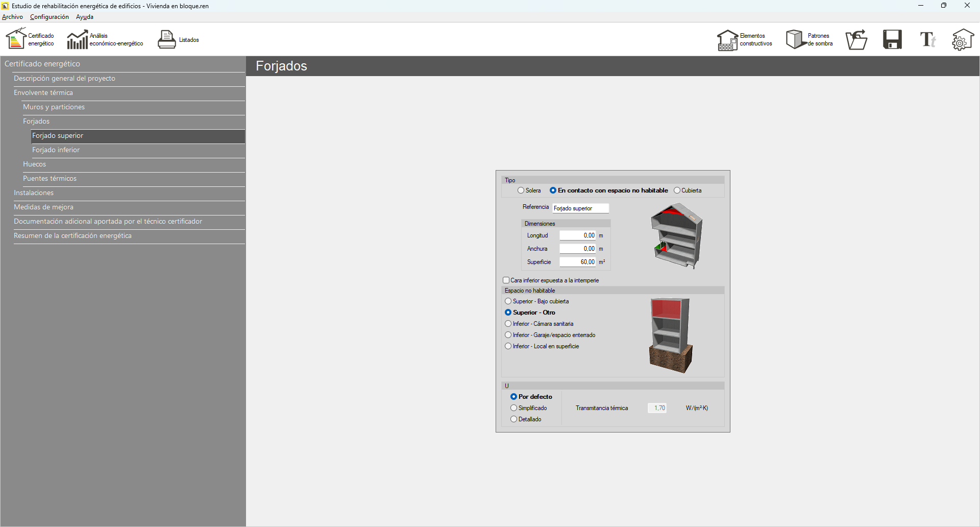The width and height of the screenshot is (980, 527).
Task: Select the Solera radio button
Action: pyautogui.click(x=521, y=190)
